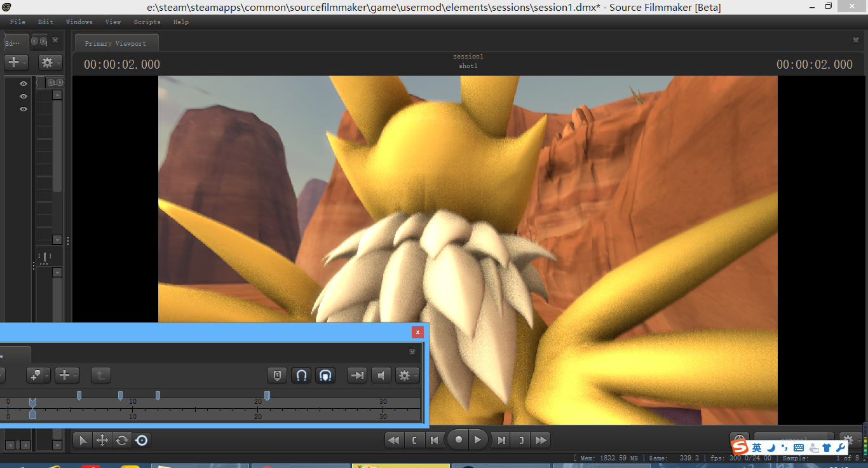Rewind to first frame with double-left arrows
Screen dimensions: 868x468
click(394, 440)
